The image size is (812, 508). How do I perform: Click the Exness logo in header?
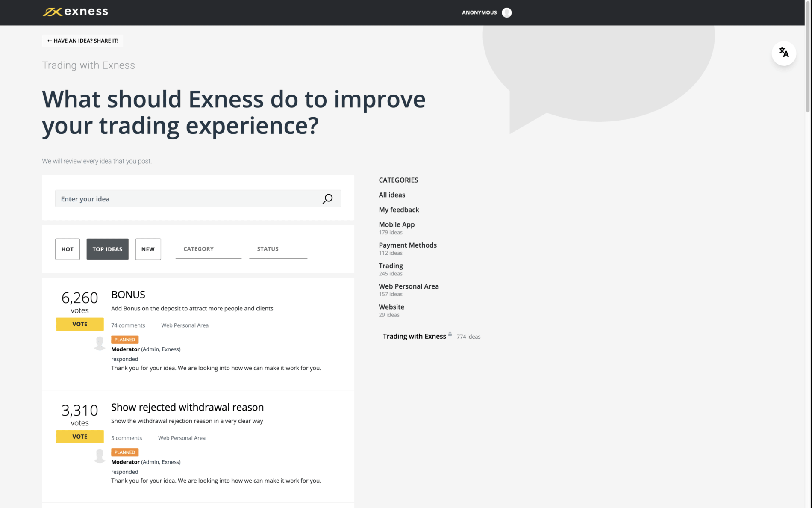pos(75,12)
